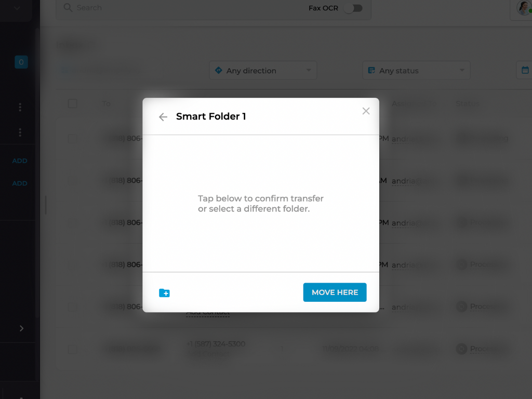Screen dimensions: 532x399
Task: Click the back arrow beside Smart Folder 1
Action: (163, 116)
